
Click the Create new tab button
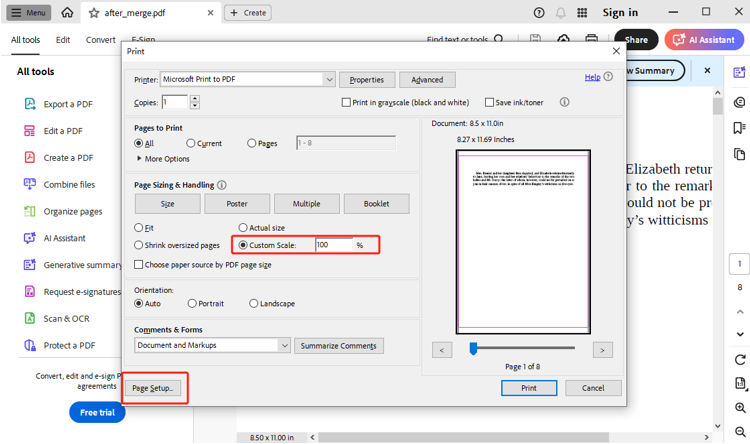[248, 13]
